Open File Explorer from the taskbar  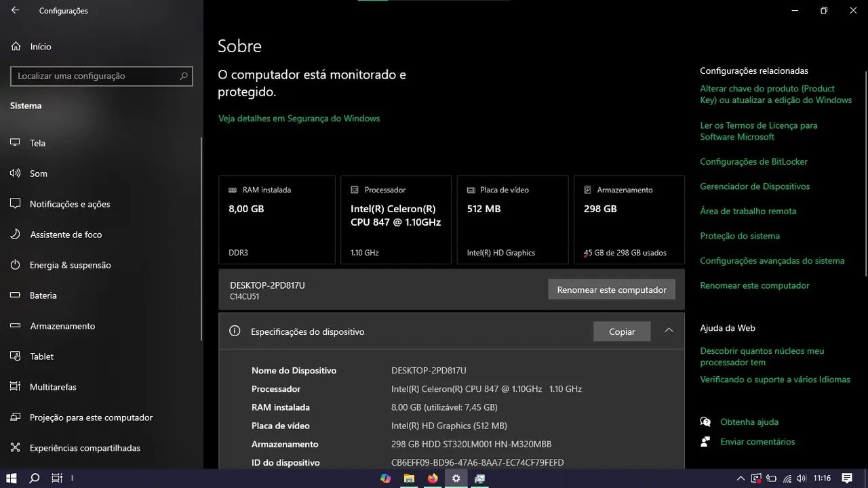410,479
